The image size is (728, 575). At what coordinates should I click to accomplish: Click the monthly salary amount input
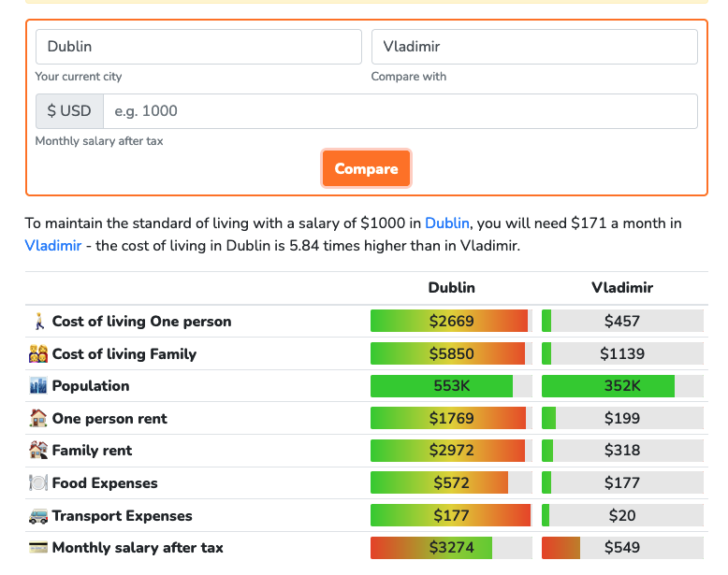tap(400, 111)
